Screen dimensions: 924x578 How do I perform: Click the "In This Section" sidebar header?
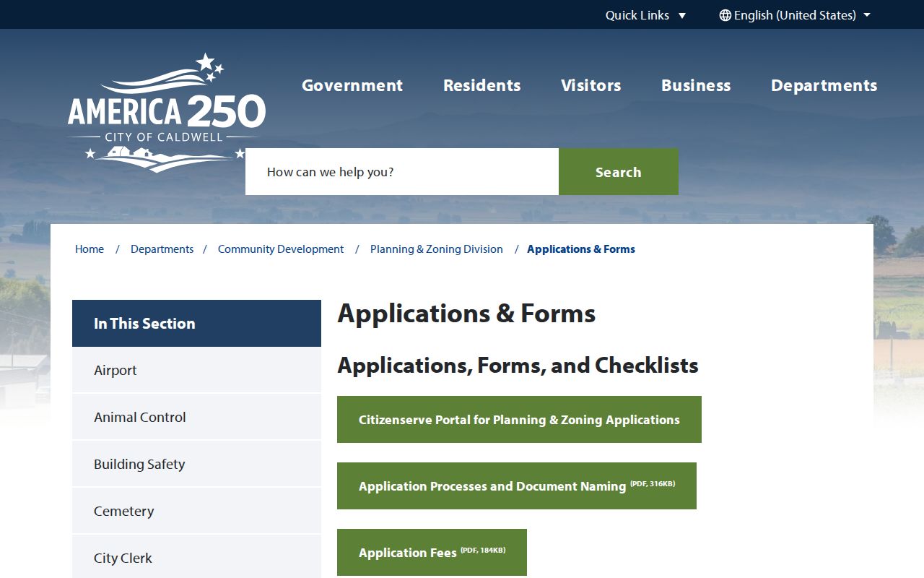coord(196,324)
